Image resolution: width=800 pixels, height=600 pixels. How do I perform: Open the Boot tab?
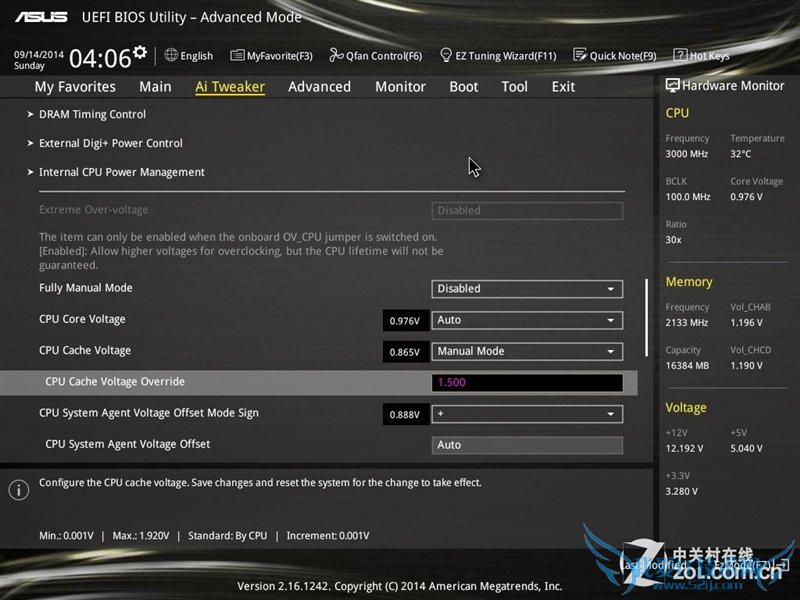pos(464,87)
